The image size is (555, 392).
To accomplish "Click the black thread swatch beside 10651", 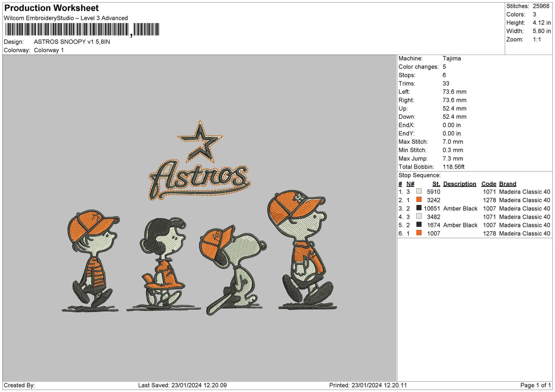I will pos(419,208).
